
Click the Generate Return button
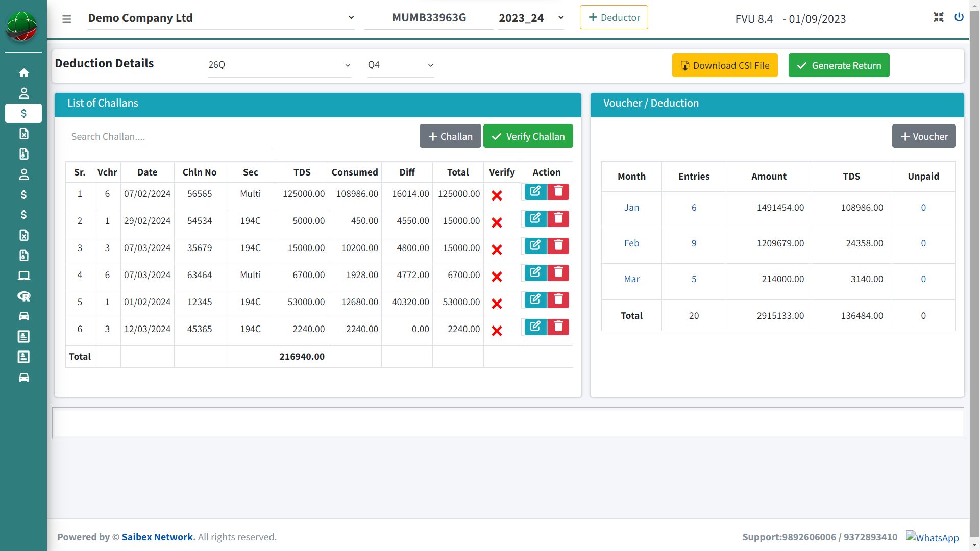pos(839,65)
